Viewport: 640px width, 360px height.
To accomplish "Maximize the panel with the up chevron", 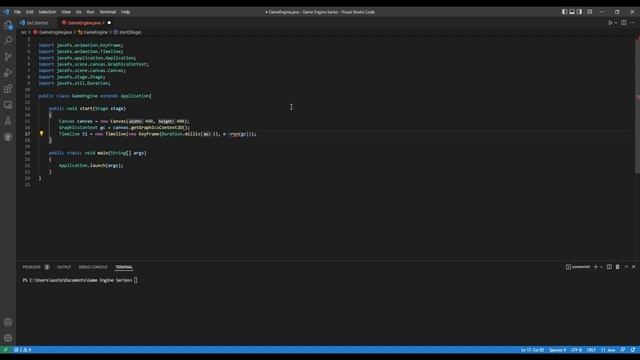I will pos(626,267).
